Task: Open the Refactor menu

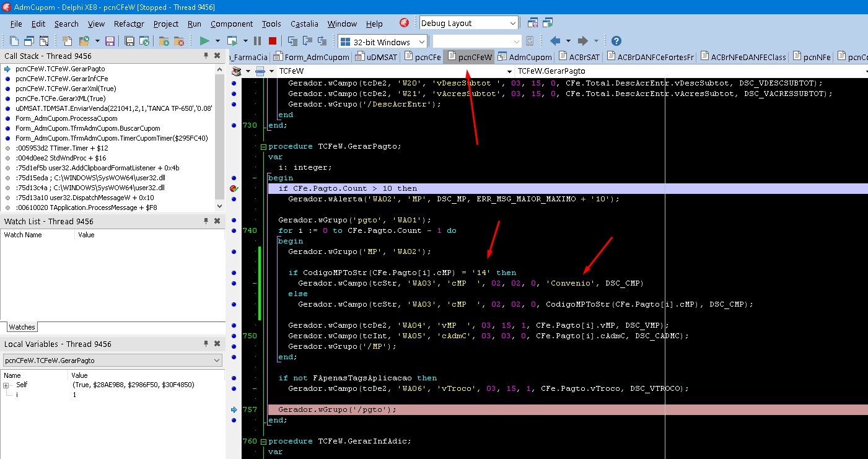Action: click(x=129, y=24)
